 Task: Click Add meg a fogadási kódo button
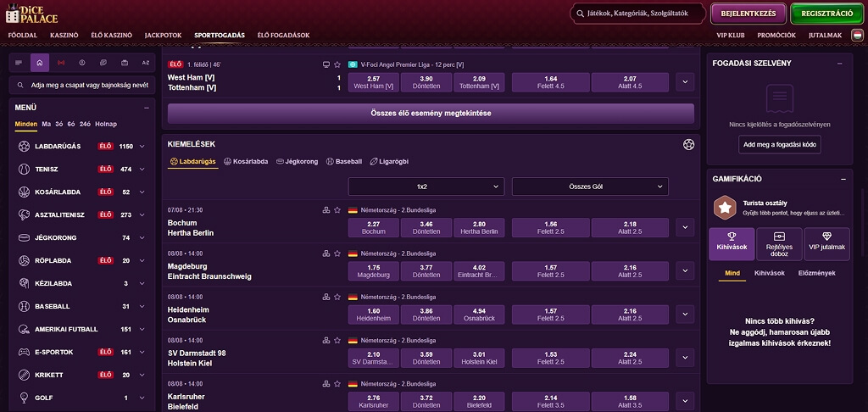[x=780, y=144]
